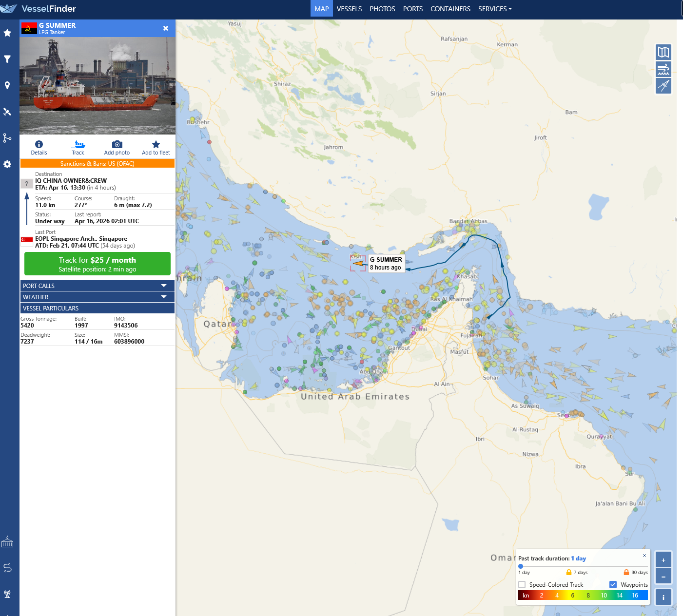Zoom out the map with minus
The image size is (683, 616).
point(663,576)
